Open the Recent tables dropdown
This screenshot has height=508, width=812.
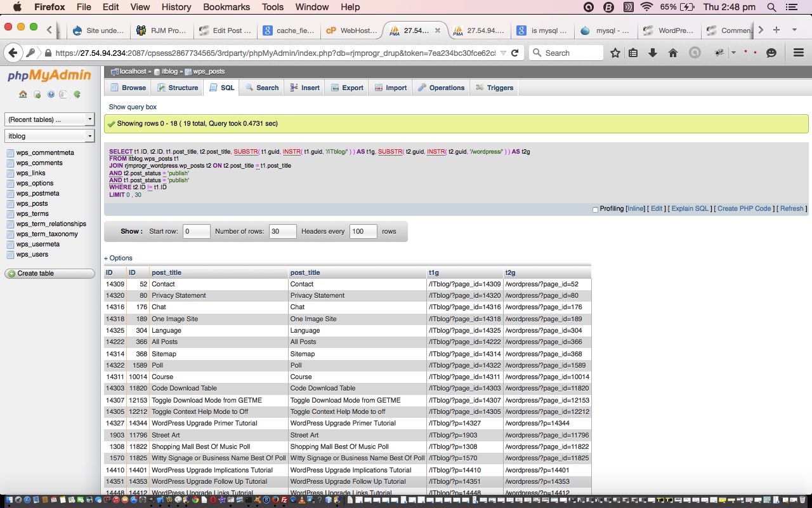click(x=49, y=119)
